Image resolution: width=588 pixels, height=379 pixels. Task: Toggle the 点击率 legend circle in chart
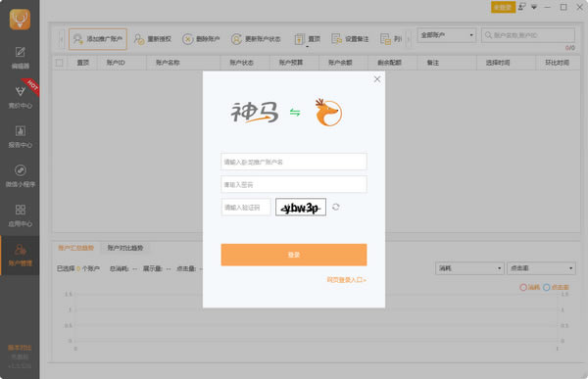pos(547,287)
